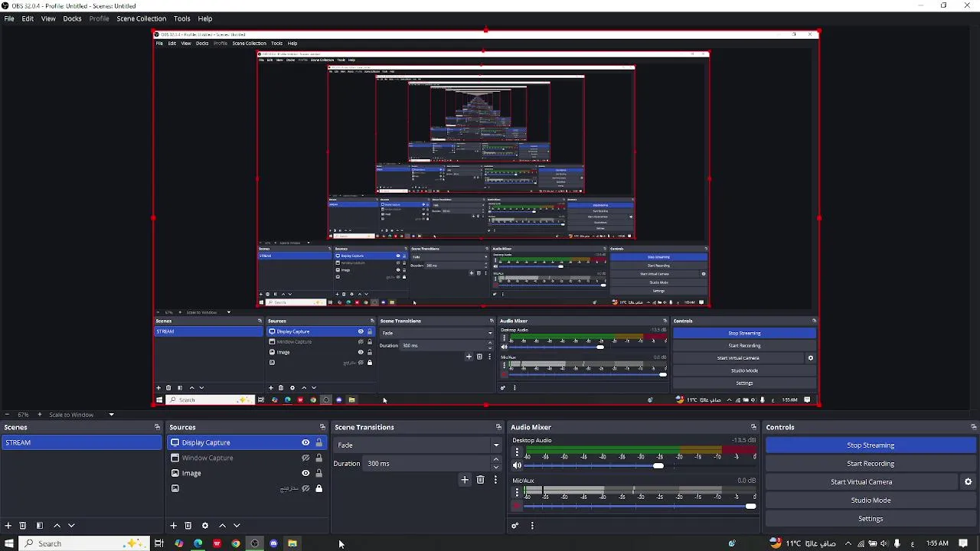Click the Stop Streaming button

(871, 445)
